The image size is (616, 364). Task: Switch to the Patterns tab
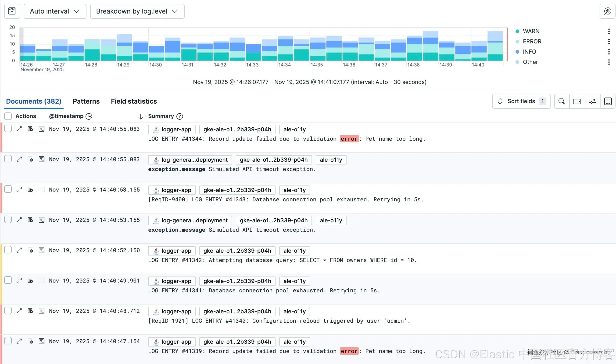86,101
